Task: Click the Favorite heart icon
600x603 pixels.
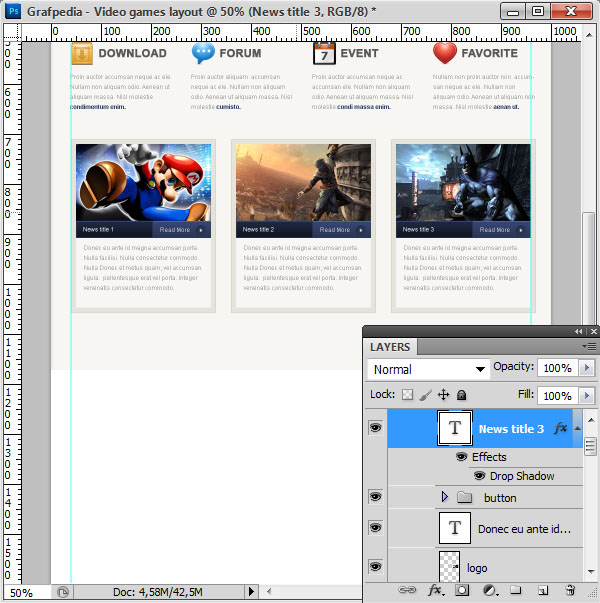Action: pyautogui.click(x=445, y=53)
